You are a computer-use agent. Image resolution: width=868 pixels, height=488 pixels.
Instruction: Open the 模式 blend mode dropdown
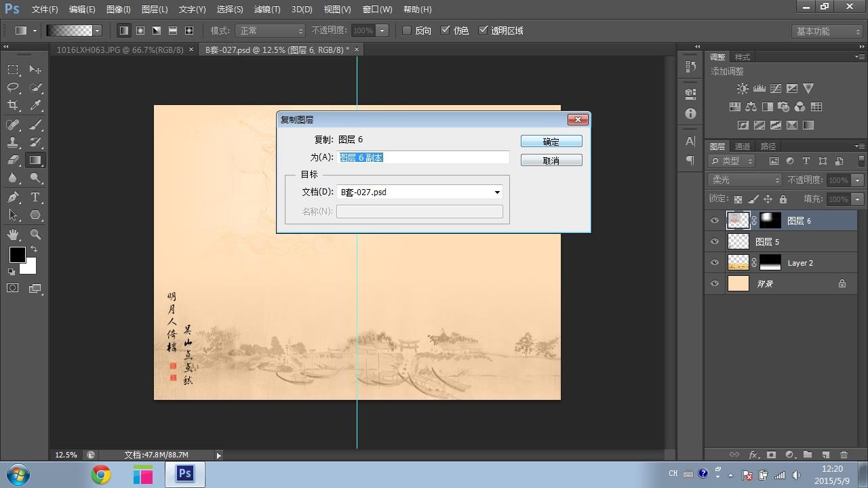pyautogui.click(x=270, y=30)
